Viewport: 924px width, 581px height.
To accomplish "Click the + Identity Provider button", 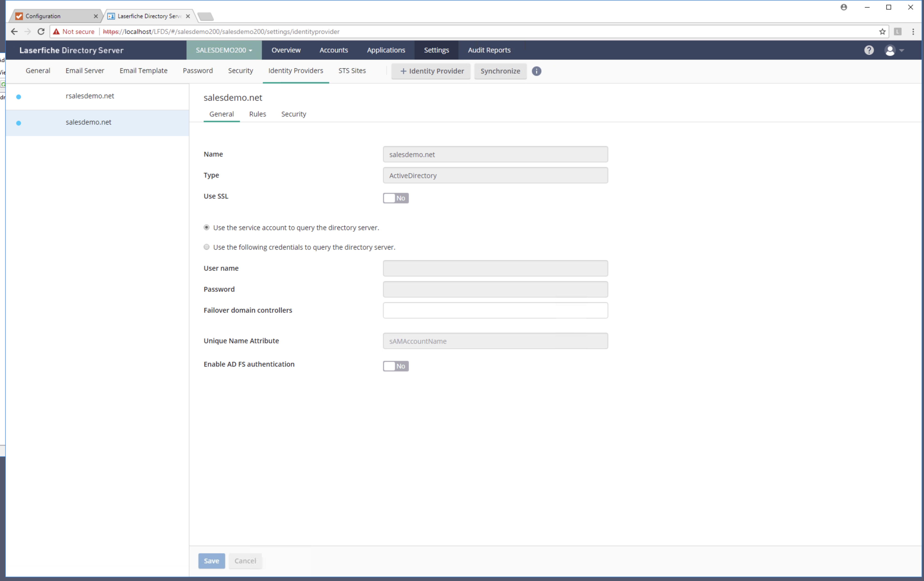I will tap(431, 71).
